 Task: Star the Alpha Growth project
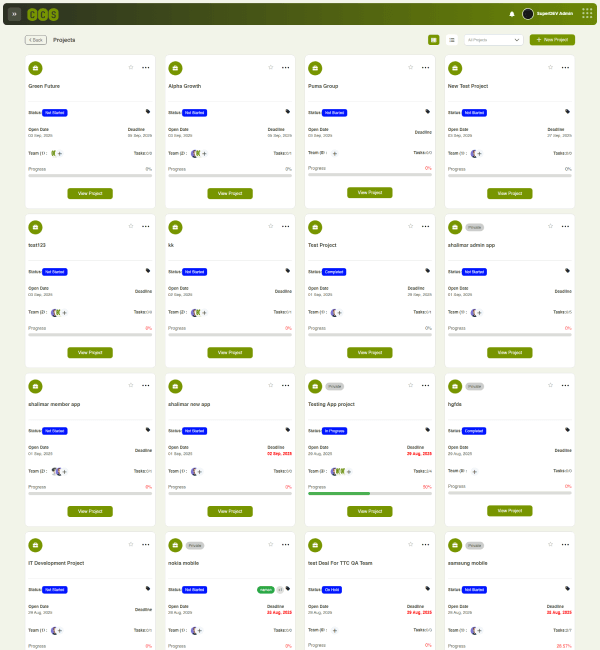[x=270, y=67]
